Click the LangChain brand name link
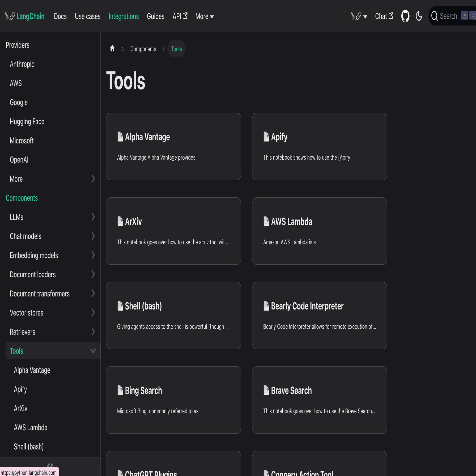476x476 pixels. (x=30, y=16)
